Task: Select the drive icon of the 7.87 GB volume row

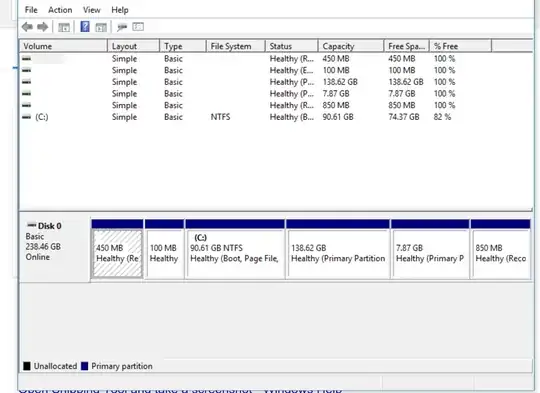Action: 27,93
